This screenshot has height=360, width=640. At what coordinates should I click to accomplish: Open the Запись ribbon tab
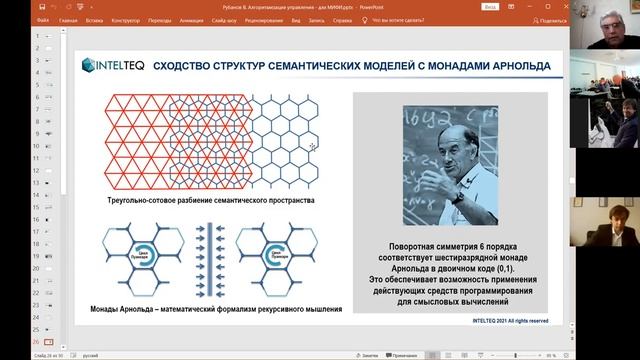coord(316,20)
